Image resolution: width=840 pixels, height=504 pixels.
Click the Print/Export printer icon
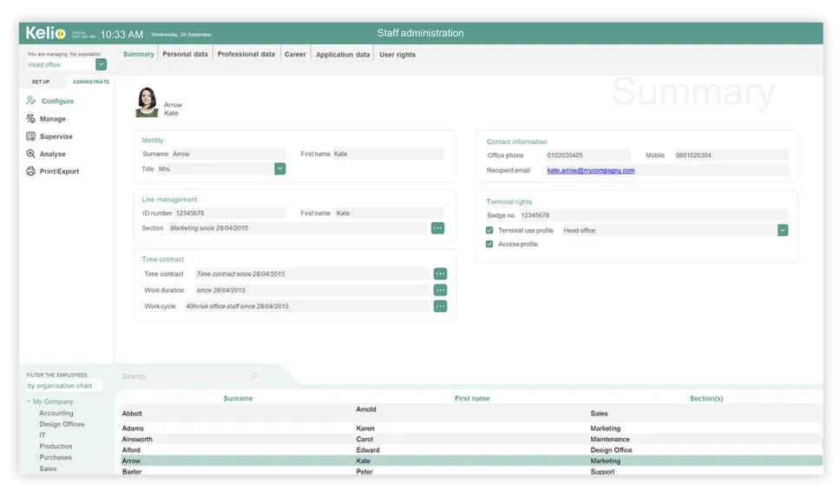coord(31,171)
